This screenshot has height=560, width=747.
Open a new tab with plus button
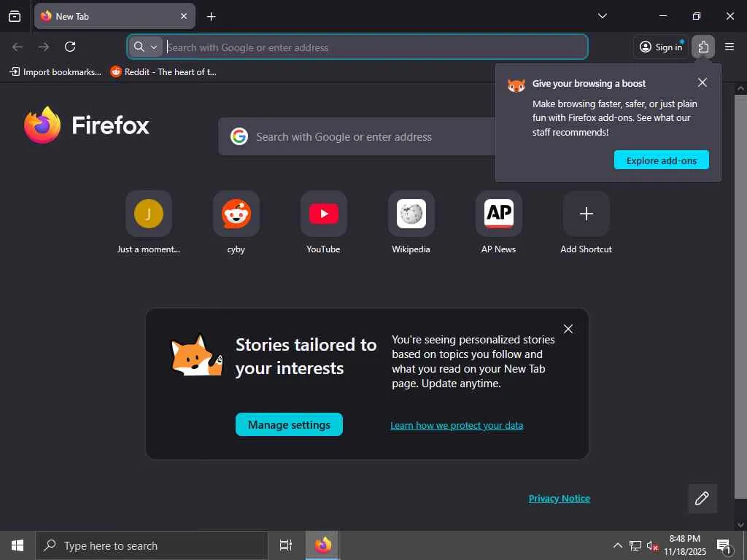pos(211,17)
